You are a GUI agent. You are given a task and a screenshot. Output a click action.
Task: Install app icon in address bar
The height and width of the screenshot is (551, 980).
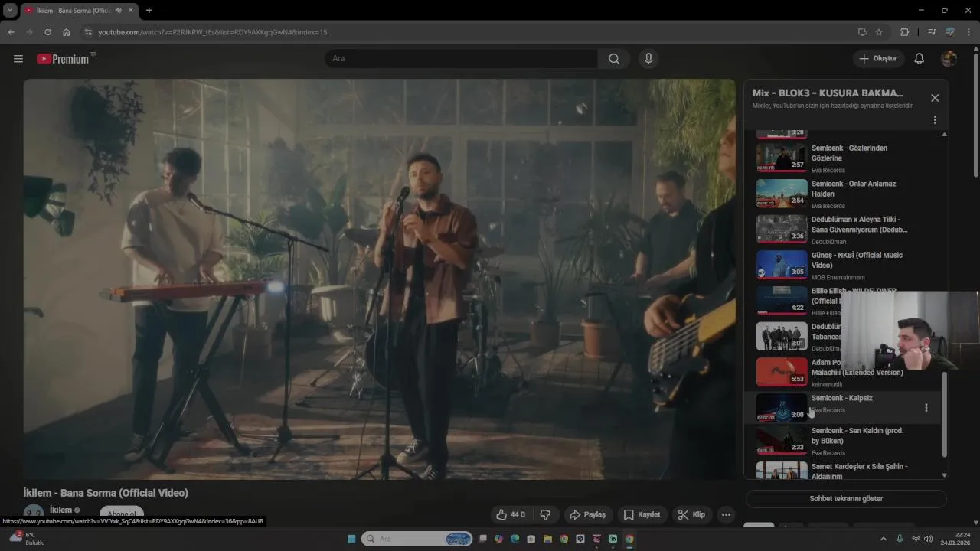[862, 32]
